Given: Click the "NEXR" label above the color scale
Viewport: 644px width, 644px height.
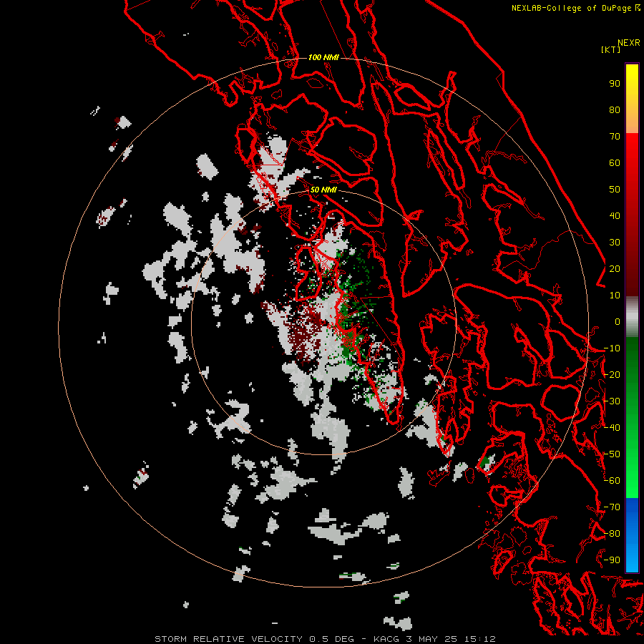Looking at the screenshot, I should (x=629, y=43).
